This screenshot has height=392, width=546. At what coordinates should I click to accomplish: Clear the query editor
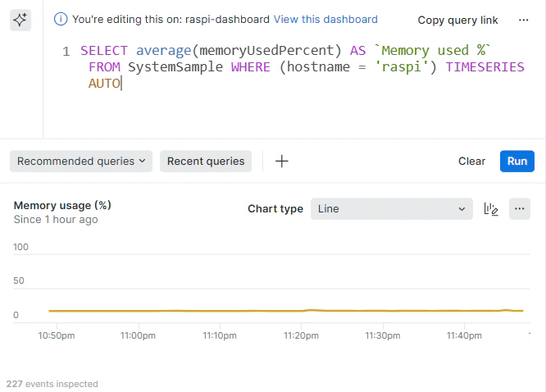click(471, 162)
